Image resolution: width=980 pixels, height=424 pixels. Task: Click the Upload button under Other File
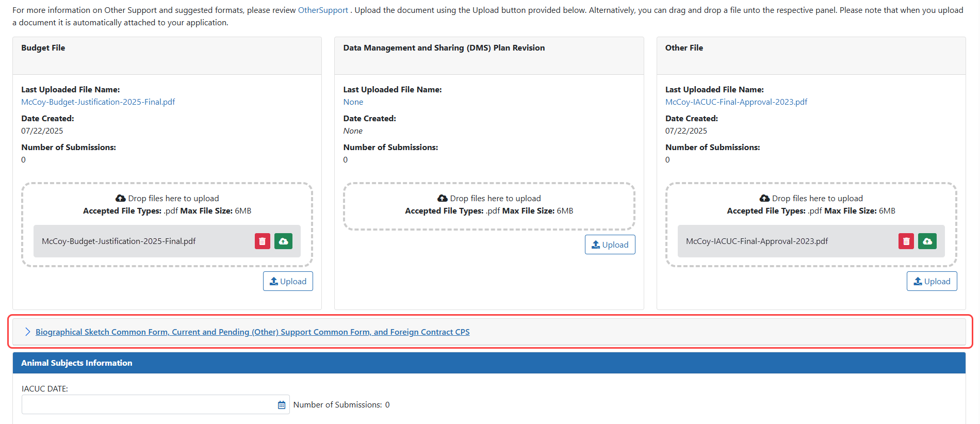point(932,281)
